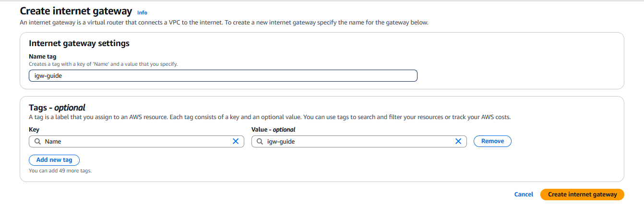Add a new tag
Viewport: 644px width, 207px height.
tap(54, 160)
